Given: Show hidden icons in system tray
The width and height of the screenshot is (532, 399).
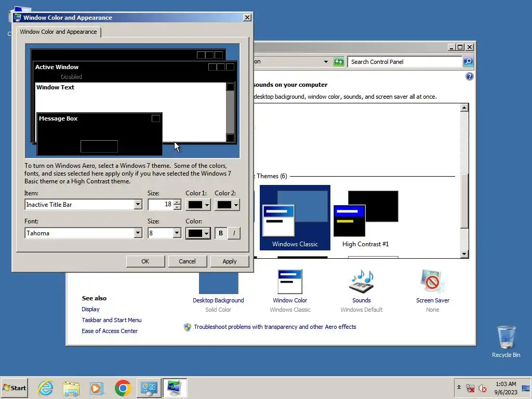Looking at the screenshot, I should tap(459, 388).
